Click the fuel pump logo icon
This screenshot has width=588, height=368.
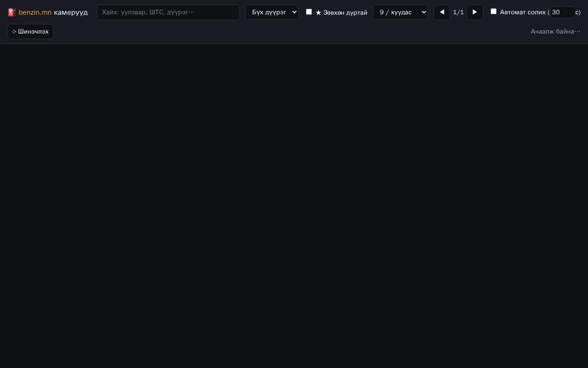click(12, 12)
